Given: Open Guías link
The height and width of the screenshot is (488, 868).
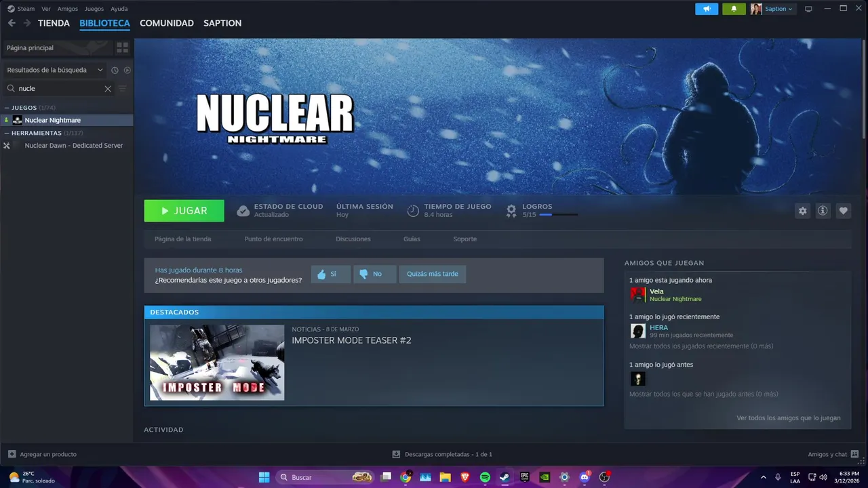Looking at the screenshot, I should (412, 239).
